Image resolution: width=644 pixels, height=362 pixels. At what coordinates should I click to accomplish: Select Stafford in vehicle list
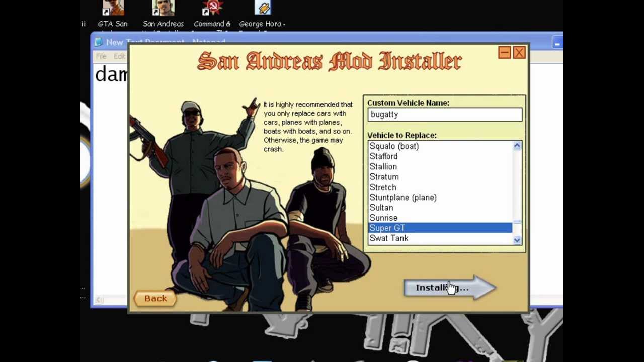pyautogui.click(x=440, y=156)
